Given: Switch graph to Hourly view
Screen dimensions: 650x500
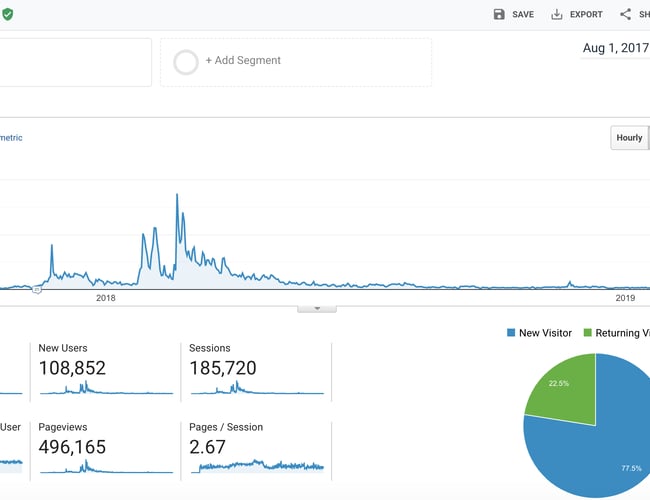Looking at the screenshot, I should point(629,138).
